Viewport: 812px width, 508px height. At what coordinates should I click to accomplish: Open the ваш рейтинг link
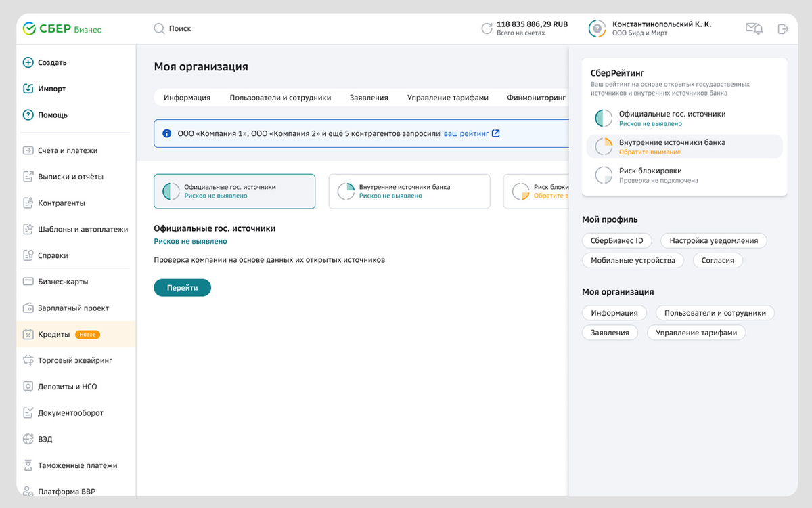[x=466, y=133]
